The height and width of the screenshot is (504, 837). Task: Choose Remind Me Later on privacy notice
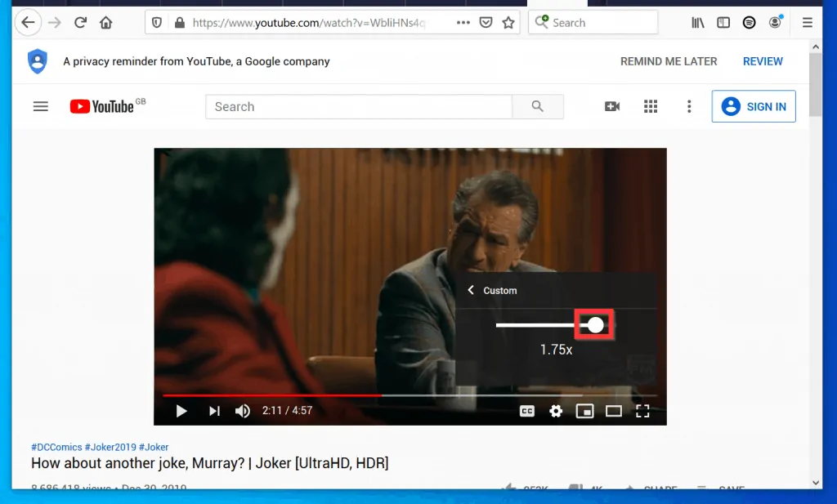(669, 61)
